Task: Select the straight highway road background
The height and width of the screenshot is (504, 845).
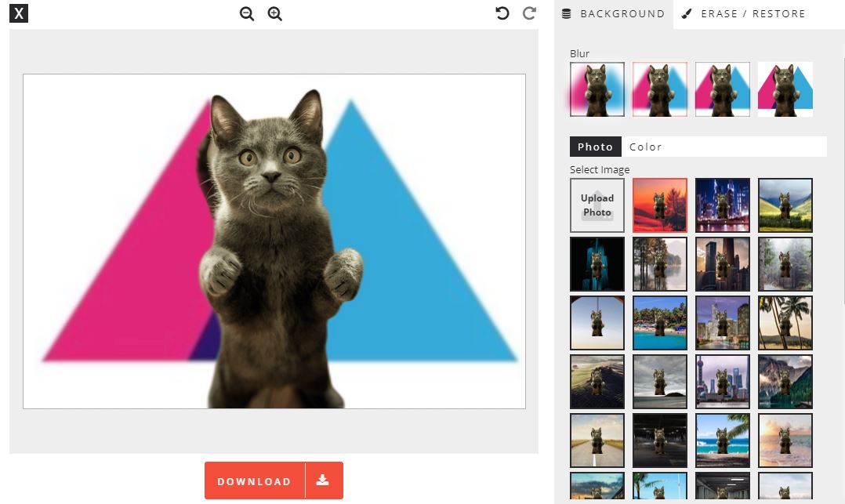Action: (597, 441)
